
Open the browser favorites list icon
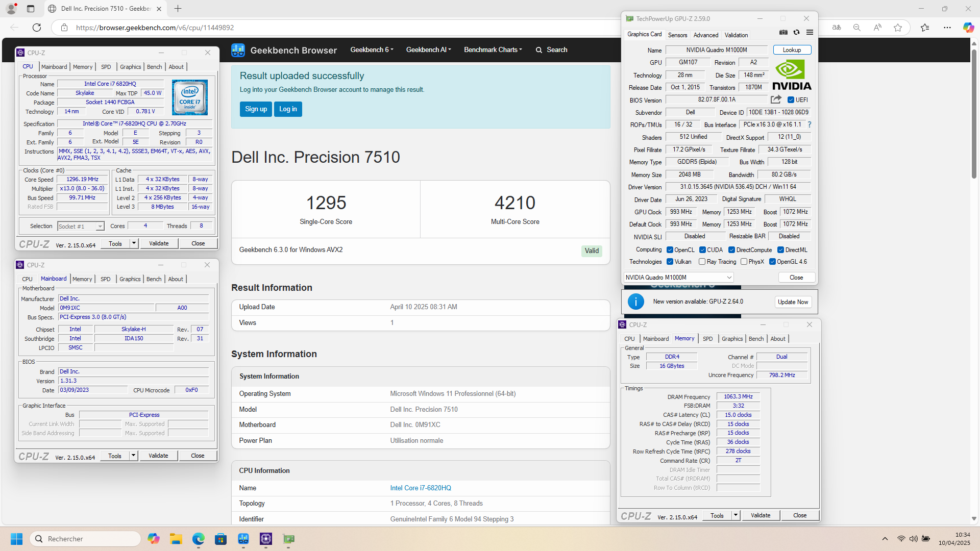pyautogui.click(x=925, y=28)
